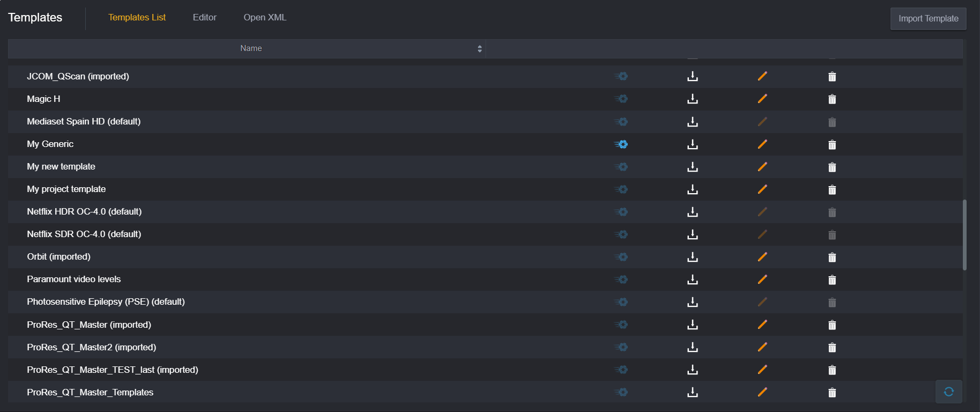This screenshot has width=980, height=412.
Task: Sort templates by the Name column arrows
Action: (x=479, y=49)
